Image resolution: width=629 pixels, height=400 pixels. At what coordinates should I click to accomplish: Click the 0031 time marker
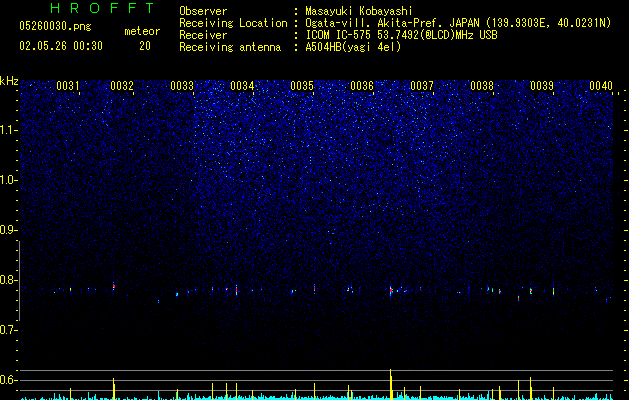68,86
